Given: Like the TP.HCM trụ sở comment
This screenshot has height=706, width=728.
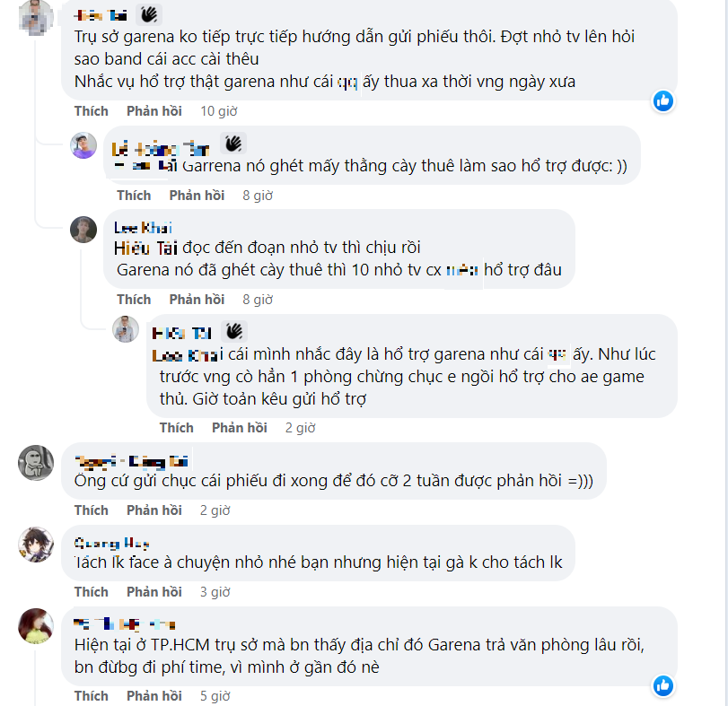Looking at the screenshot, I should (x=91, y=696).
